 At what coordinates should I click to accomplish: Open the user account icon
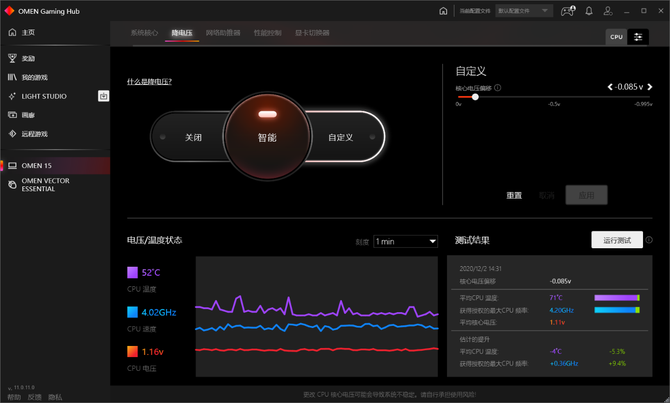point(608,11)
